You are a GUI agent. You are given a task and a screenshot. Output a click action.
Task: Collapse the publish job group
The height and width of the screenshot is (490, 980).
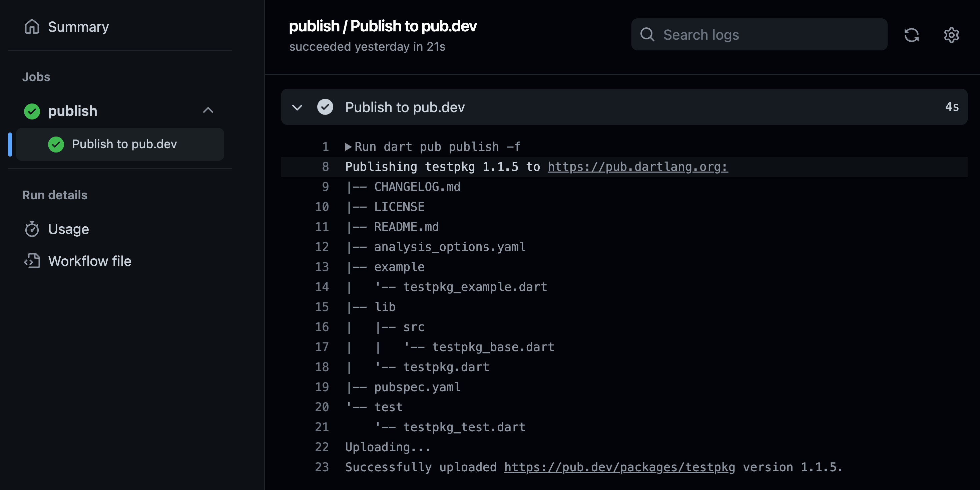pyautogui.click(x=208, y=110)
